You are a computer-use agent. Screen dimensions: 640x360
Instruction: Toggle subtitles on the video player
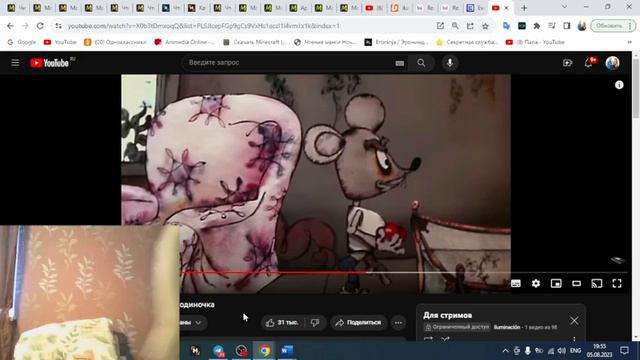pyautogui.click(x=516, y=283)
